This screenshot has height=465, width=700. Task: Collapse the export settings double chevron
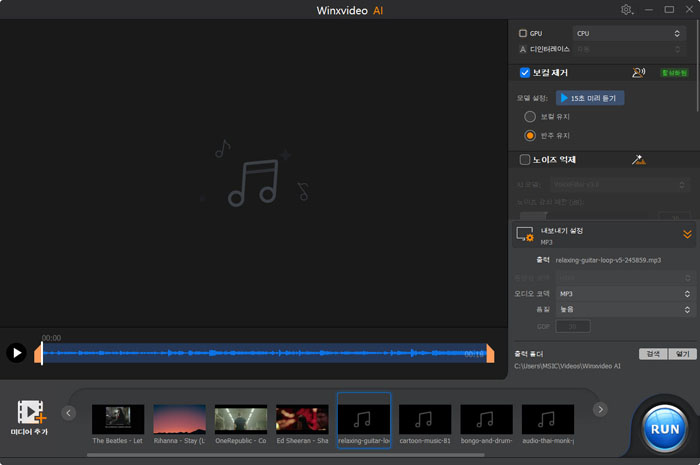coord(687,234)
